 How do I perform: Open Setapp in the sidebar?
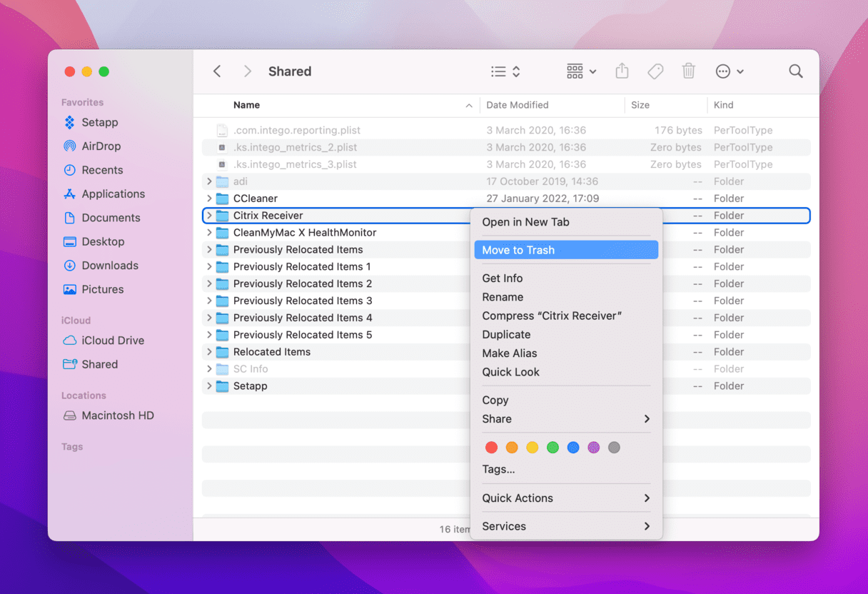[x=91, y=122]
